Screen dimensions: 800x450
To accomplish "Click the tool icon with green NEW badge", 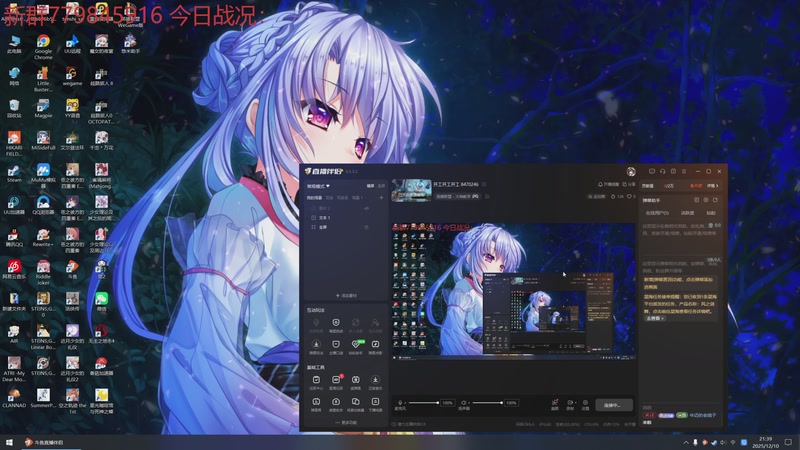I will pyautogui.click(x=356, y=346).
